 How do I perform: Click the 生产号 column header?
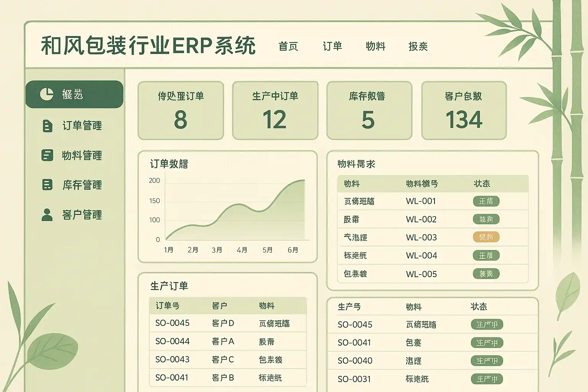(x=349, y=307)
